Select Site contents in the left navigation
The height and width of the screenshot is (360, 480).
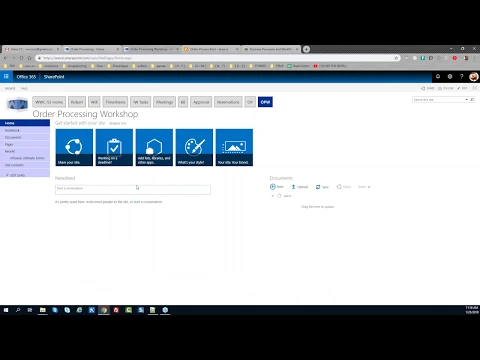point(25,165)
